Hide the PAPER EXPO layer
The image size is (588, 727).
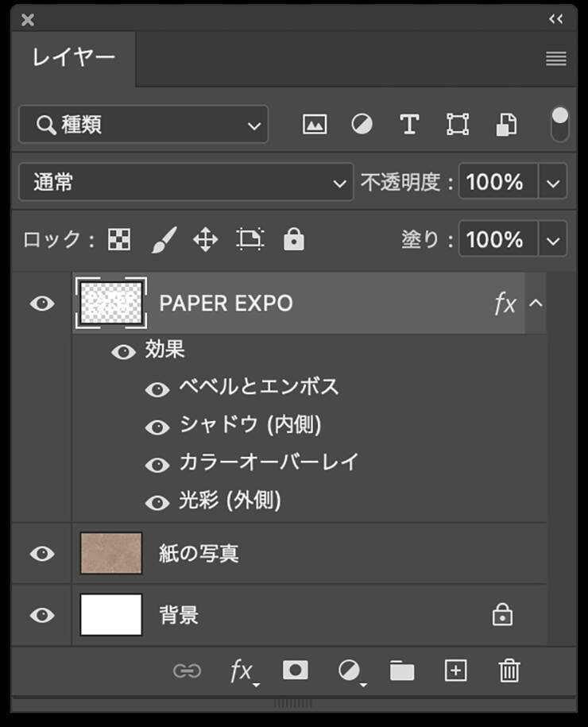pos(42,304)
